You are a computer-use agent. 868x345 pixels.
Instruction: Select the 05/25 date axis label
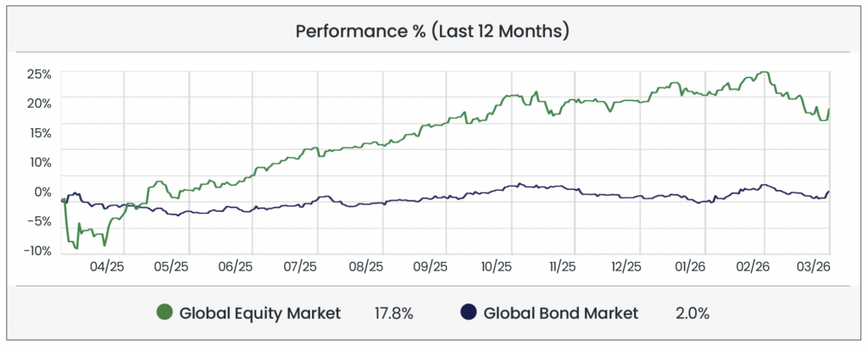coord(171,266)
